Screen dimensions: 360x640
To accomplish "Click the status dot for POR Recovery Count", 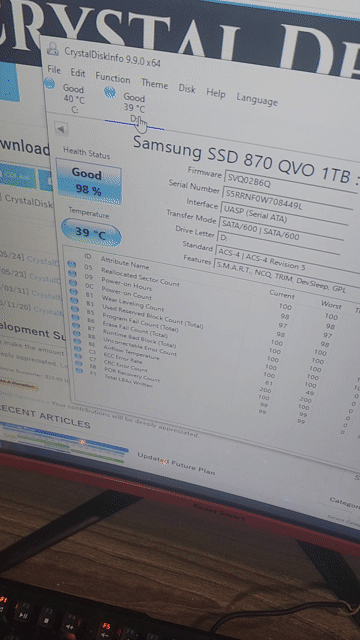I will point(80,363).
